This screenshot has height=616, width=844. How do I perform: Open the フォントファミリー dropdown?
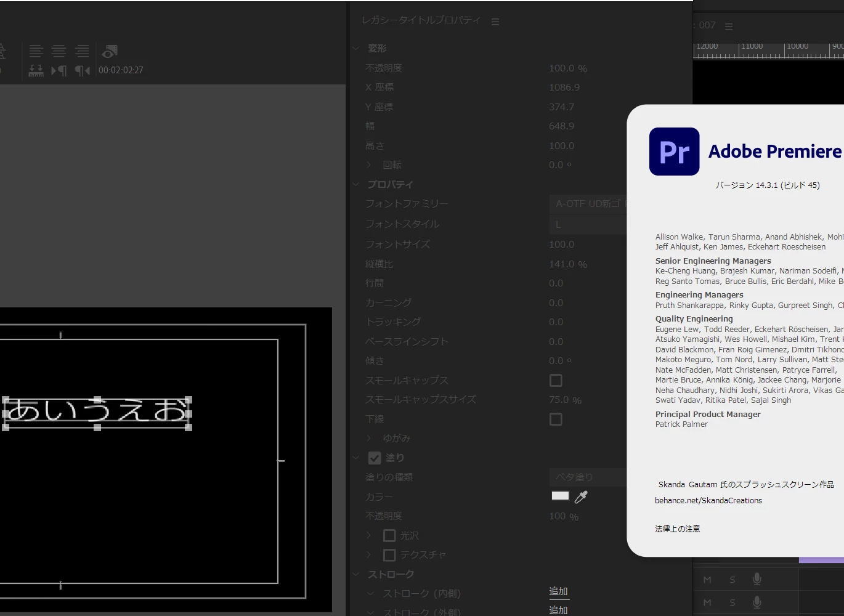coord(588,204)
